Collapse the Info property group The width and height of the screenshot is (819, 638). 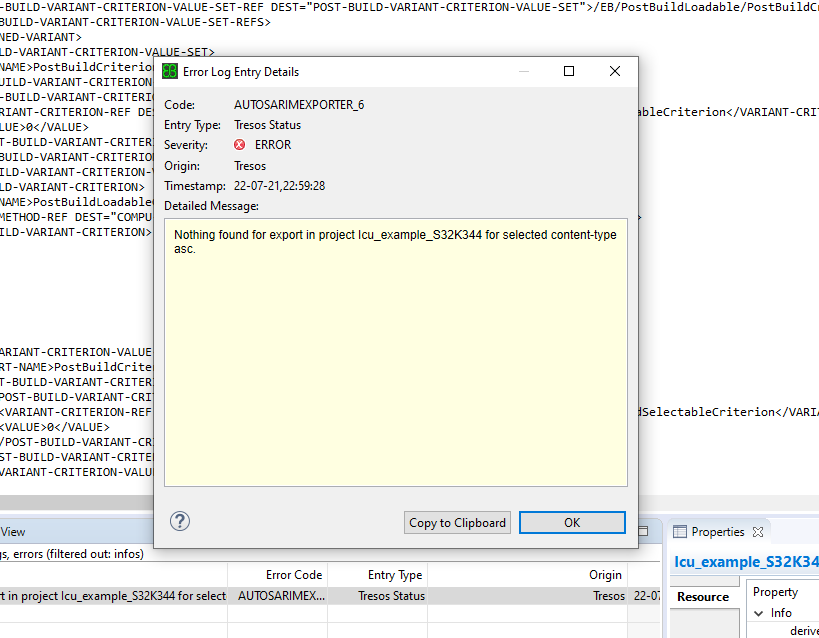click(x=760, y=613)
